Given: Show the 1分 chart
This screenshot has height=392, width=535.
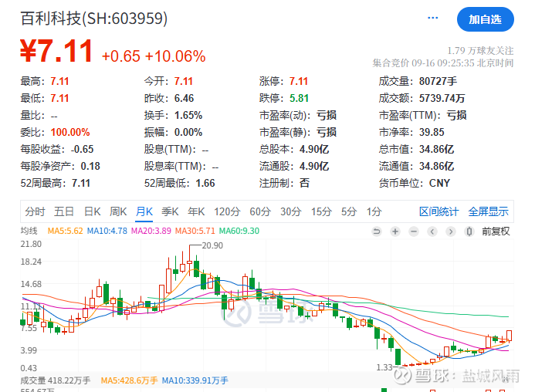Looking at the screenshot, I should click(374, 211).
